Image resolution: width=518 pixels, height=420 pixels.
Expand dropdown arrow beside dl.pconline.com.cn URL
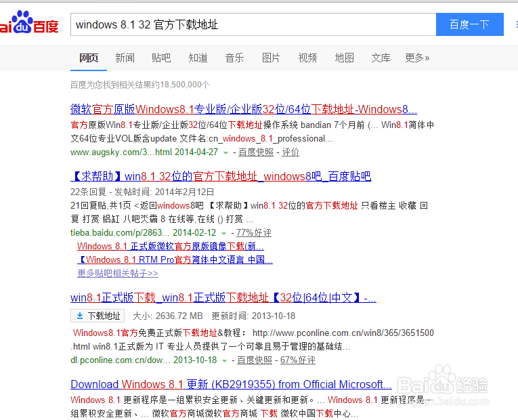[225, 360]
